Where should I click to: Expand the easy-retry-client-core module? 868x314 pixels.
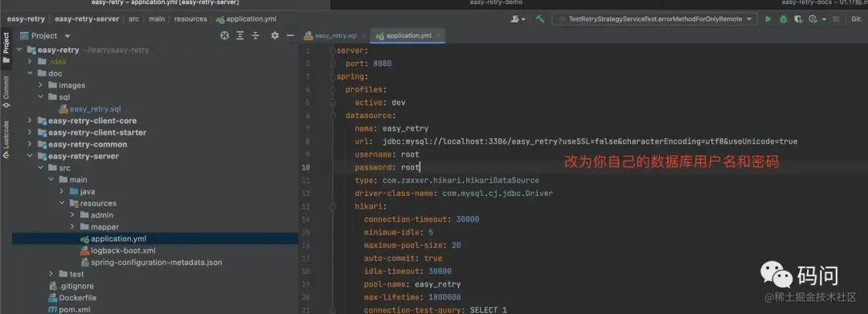click(x=31, y=120)
